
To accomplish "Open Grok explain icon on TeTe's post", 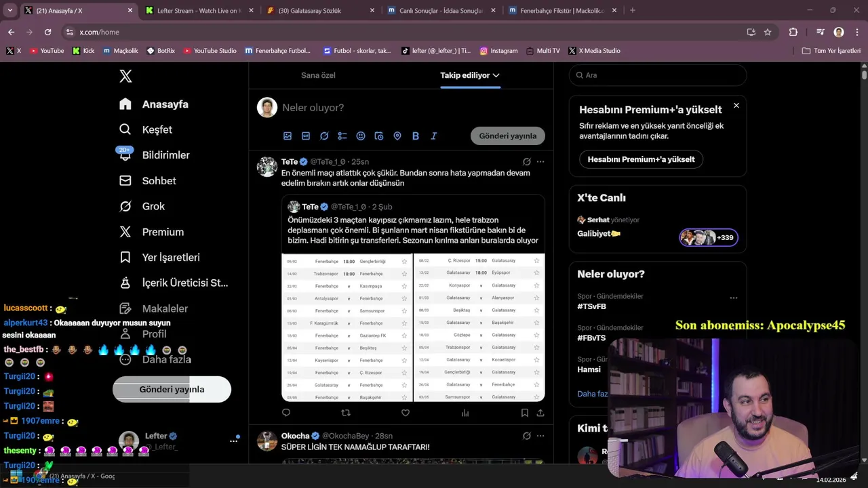I will click(527, 162).
